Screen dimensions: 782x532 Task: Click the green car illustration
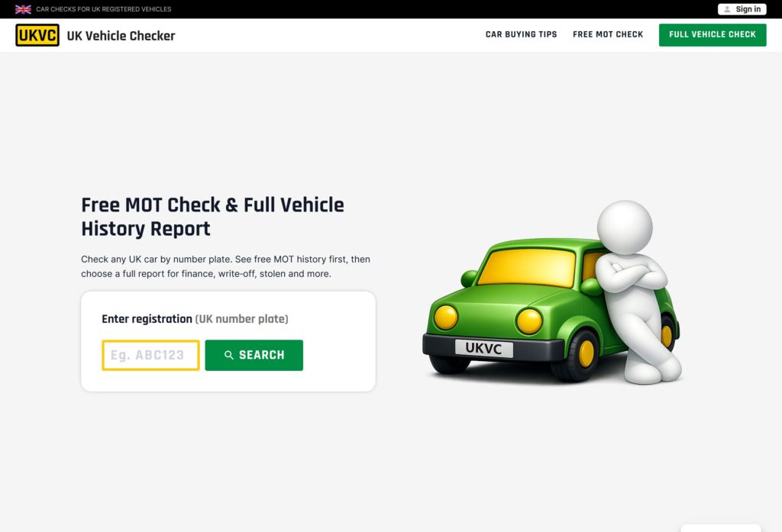(551, 311)
